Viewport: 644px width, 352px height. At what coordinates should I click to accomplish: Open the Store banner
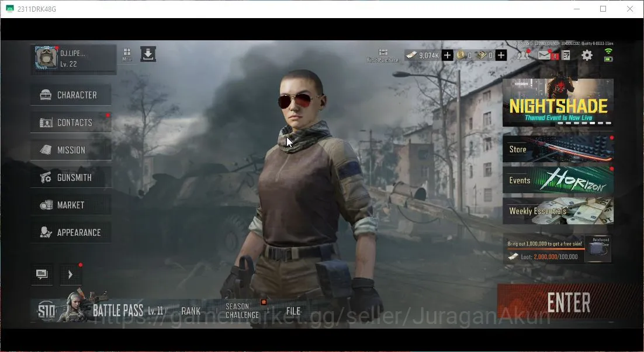point(558,149)
